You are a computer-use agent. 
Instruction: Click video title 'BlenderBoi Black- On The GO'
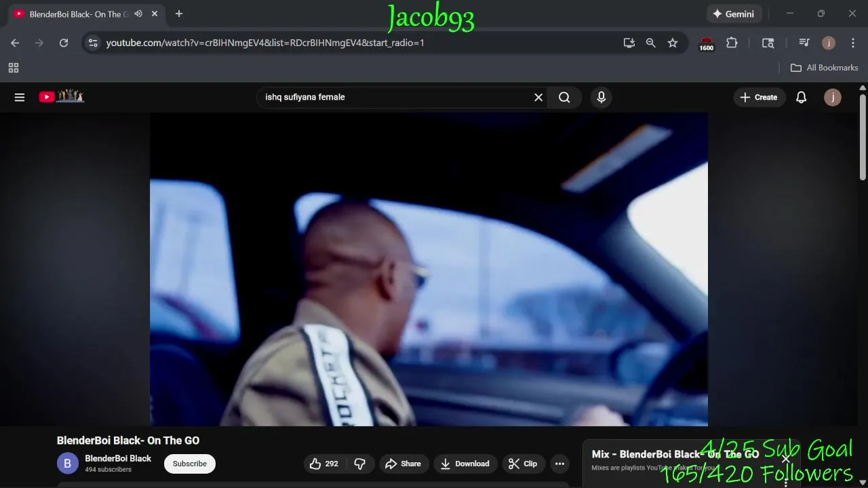click(128, 441)
